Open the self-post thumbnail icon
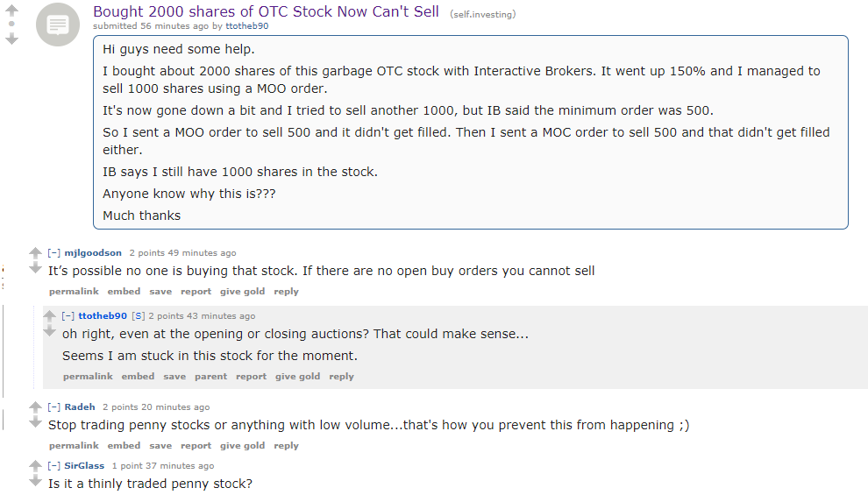 [58, 25]
